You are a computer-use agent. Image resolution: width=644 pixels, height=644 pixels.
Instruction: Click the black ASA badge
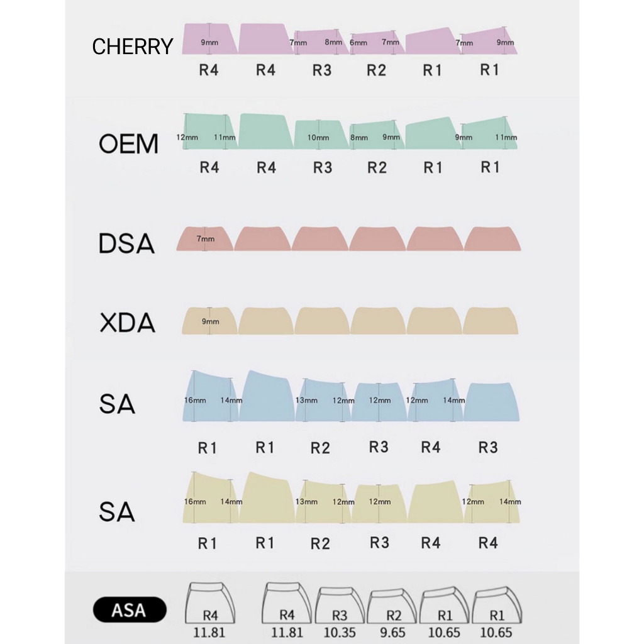click(130, 609)
